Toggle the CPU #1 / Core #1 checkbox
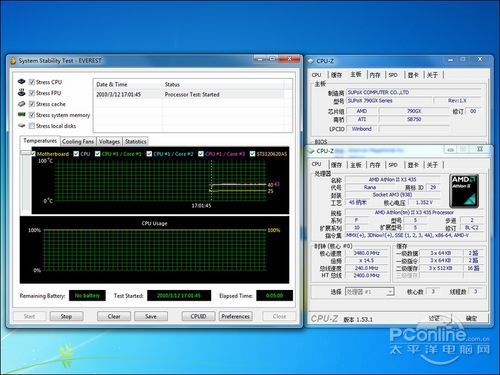Viewport: 500px width, 375px height. [97, 154]
